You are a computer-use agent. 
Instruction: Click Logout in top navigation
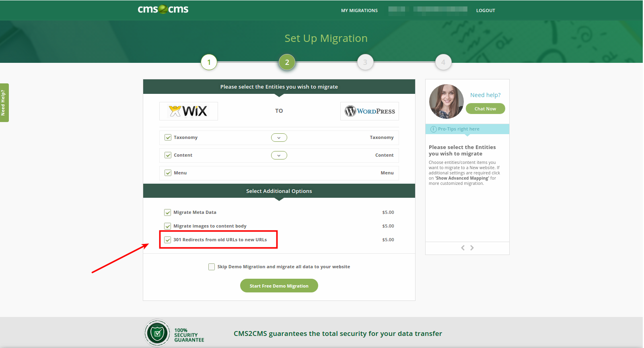pos(486,10)
